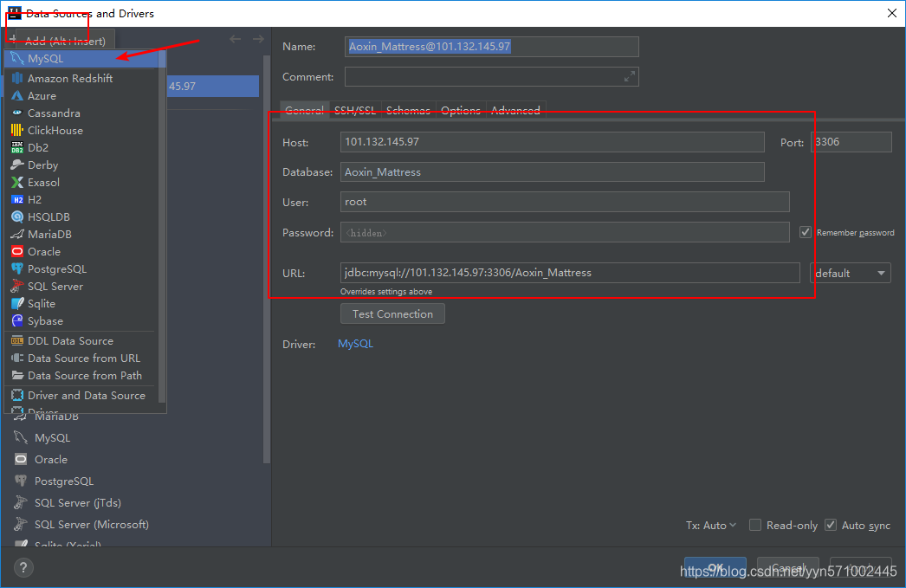Choose the HSQLDB icon entry
The height and width of the screenshot is (588, 906).
(x=17, y=216)
